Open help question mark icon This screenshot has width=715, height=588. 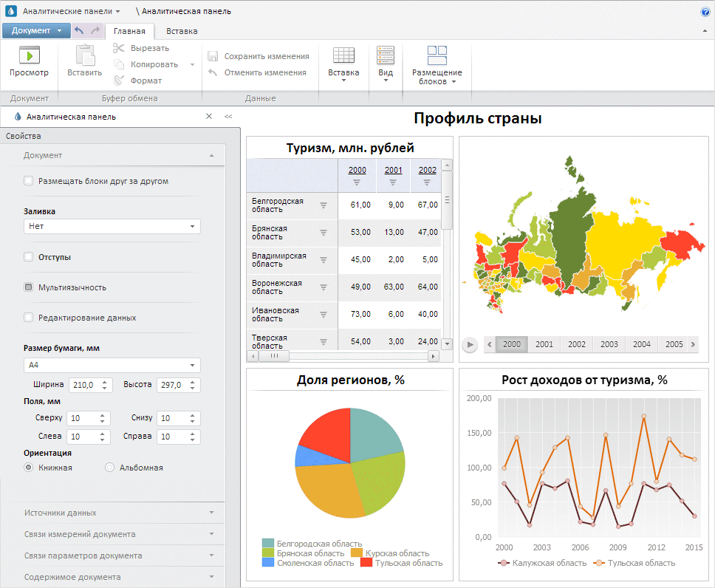[705, 12]
